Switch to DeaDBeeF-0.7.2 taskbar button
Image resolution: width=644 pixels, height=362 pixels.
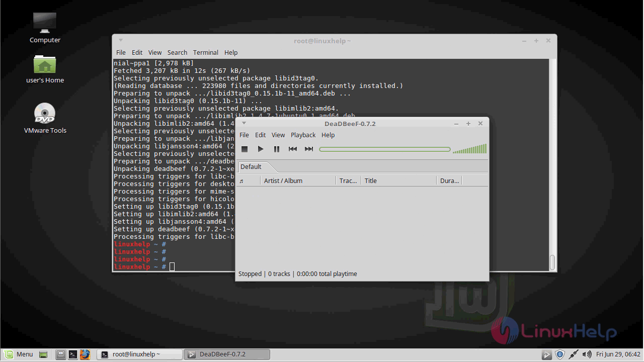227,354
